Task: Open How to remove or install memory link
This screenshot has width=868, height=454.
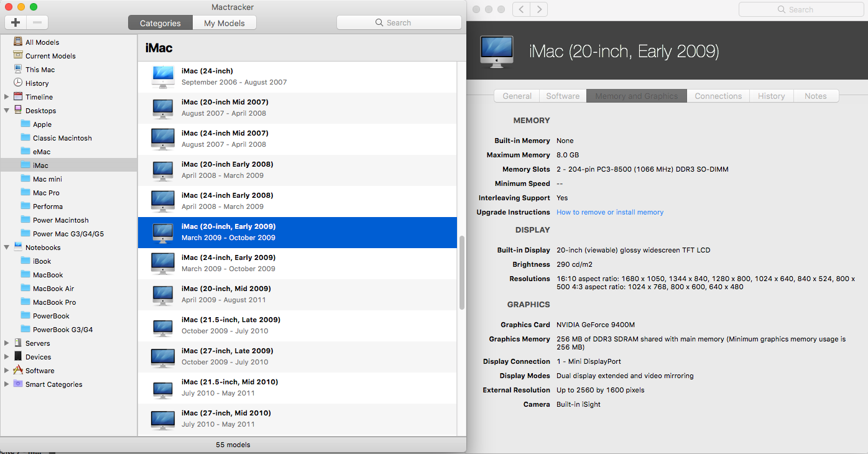Action: [609, 212]
